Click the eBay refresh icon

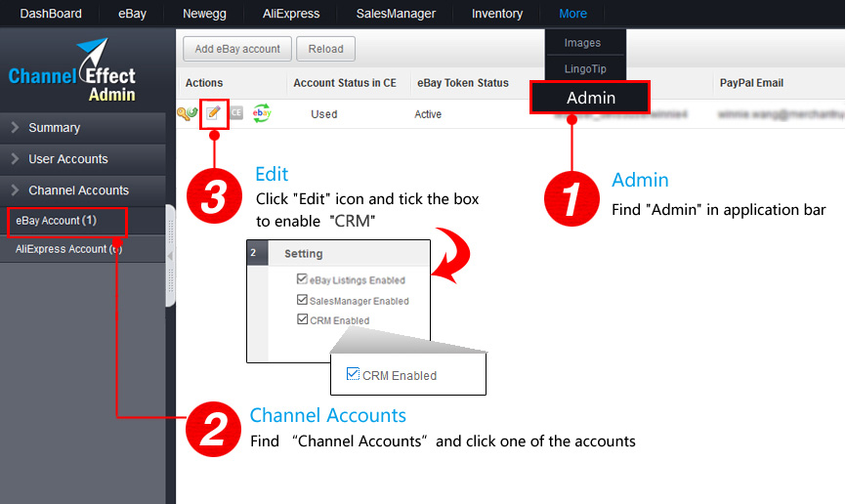coord(262,112)
